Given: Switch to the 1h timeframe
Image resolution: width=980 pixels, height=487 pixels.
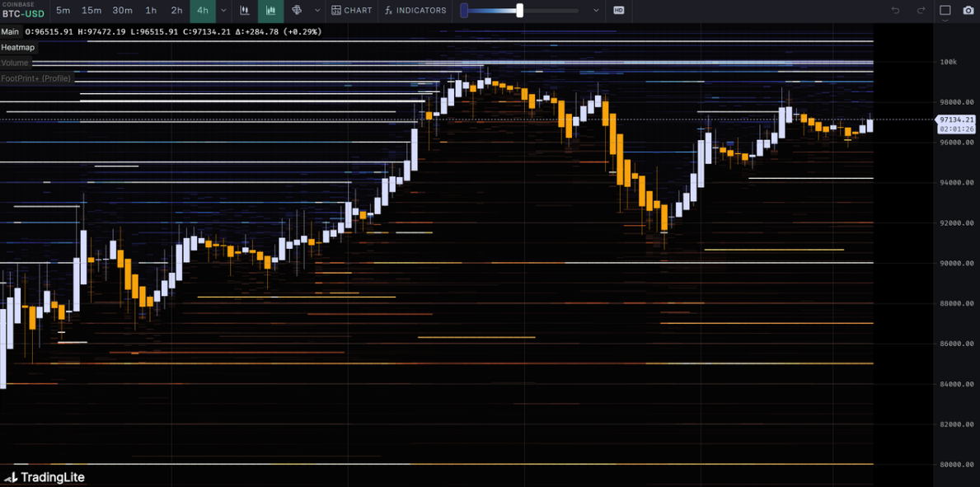Looking at the screenshot, I should pos(152,11).
